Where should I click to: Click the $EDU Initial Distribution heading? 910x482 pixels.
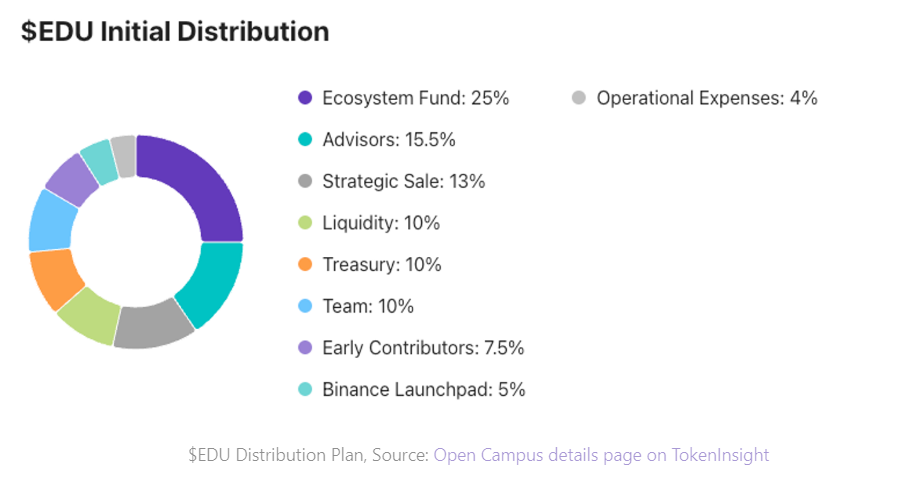point(175,31)
